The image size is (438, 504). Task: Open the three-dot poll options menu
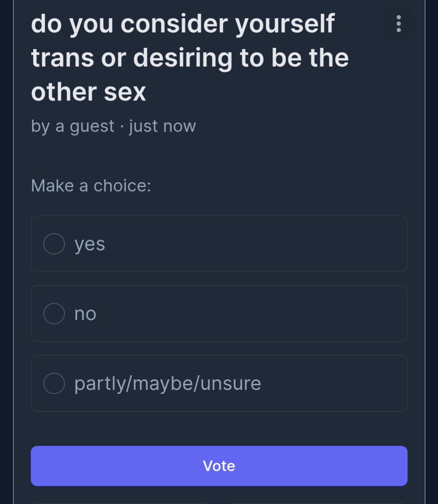(x=399, y=24)
